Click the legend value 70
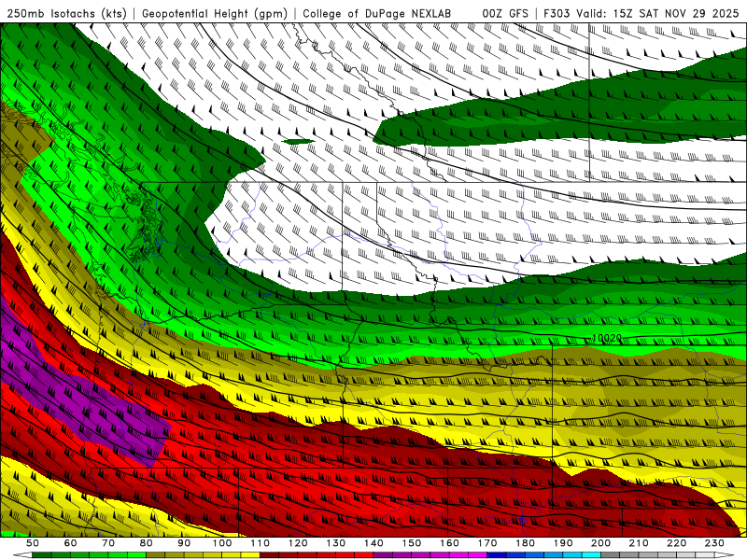 pos(108,543)
